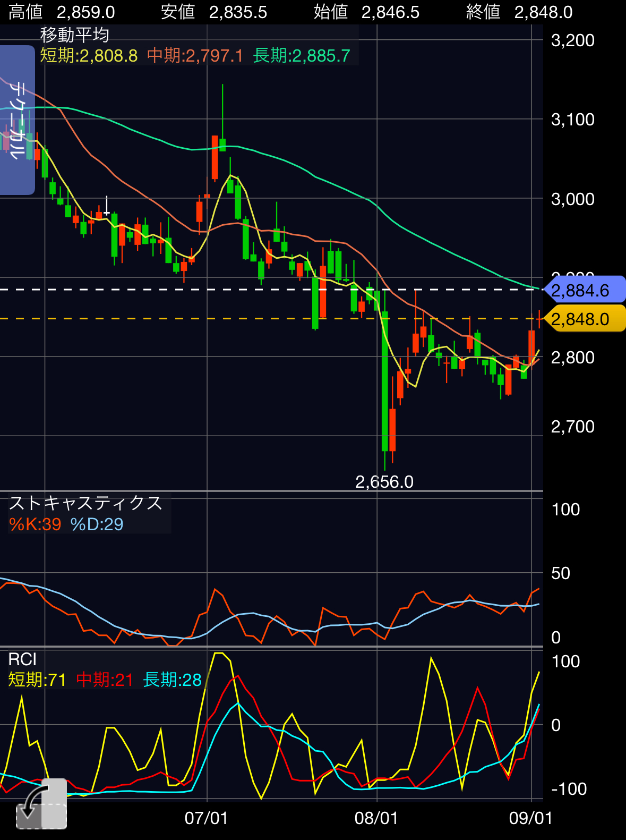Tap the %K:39 stochastic value
Viewport: 626px width, 840px height.
(x=35, y=524)
